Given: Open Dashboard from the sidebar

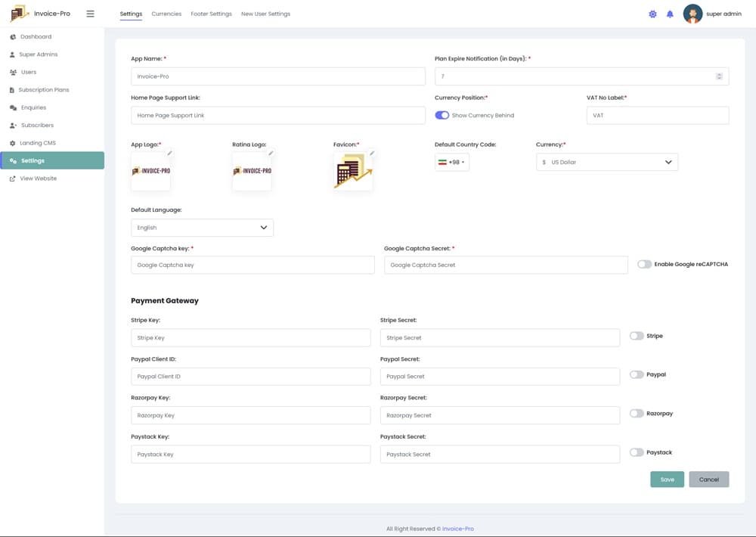Looking at the screenshot, I should [x=36, y=37].
